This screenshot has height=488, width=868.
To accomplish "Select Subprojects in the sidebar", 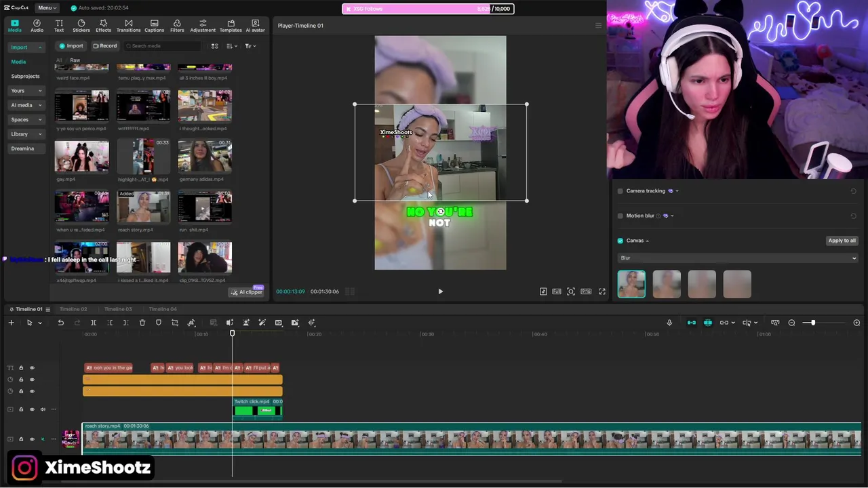I will [25, 77].
